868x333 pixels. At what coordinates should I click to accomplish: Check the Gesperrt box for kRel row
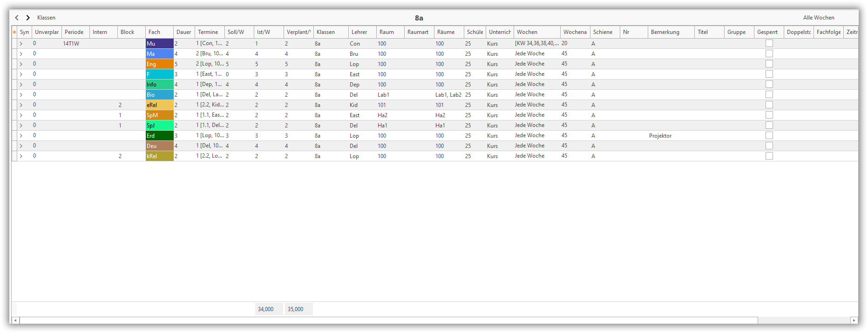tap(769, 156)
